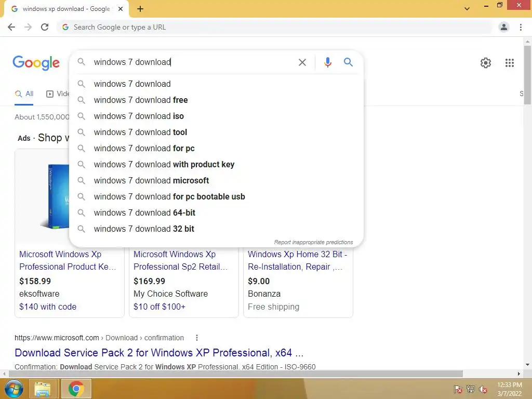Select suggestion 'windows 7 download tool'

click(x=216, y=132)
